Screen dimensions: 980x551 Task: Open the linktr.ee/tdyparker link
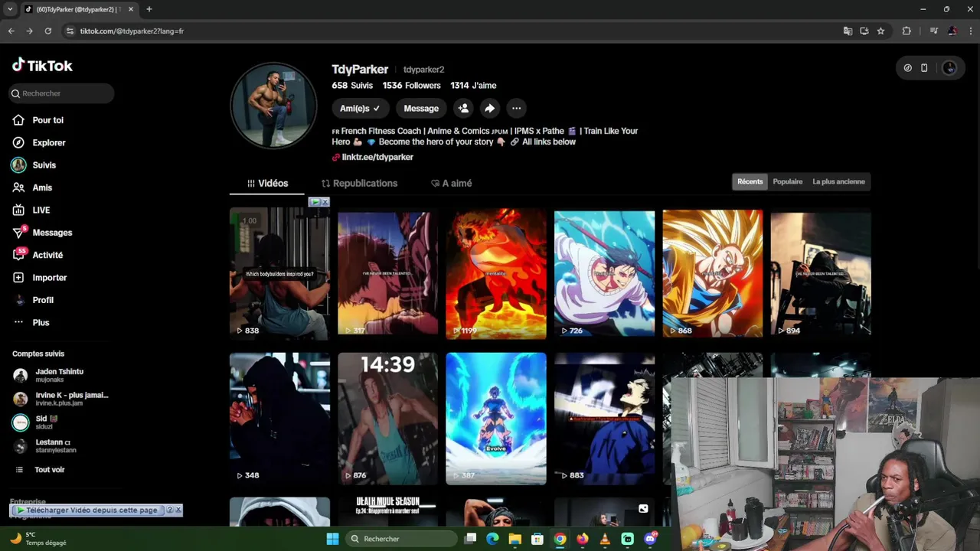377,157
